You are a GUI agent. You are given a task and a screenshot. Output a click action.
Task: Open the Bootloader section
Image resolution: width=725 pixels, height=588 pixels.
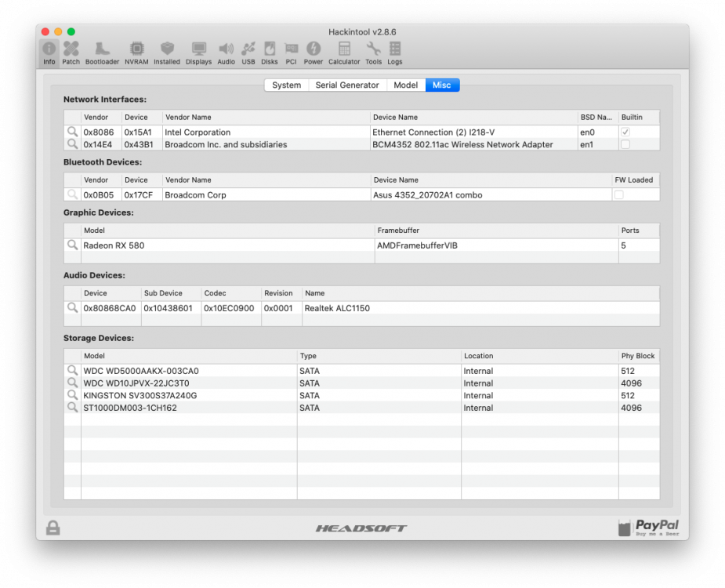102,53
